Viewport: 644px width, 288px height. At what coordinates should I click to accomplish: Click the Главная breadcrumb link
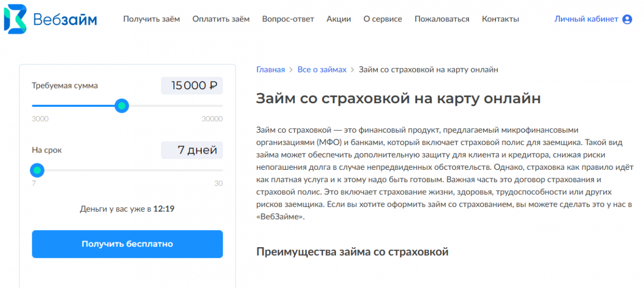270,70
